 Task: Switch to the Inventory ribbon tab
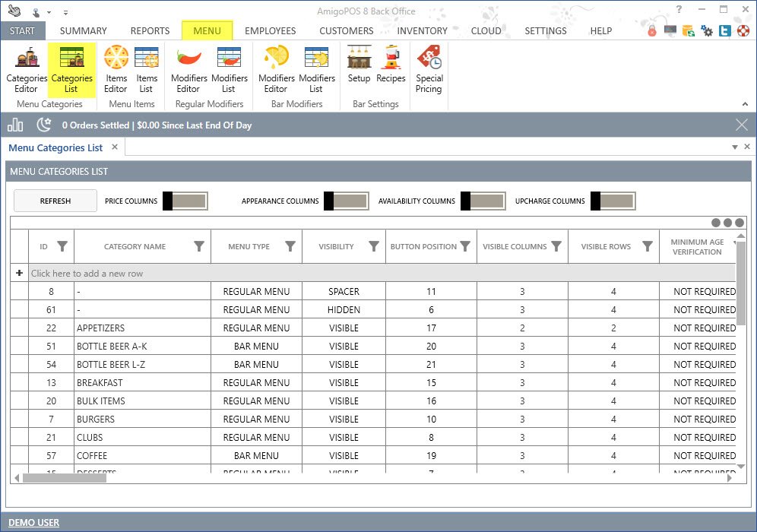point(422,31)
